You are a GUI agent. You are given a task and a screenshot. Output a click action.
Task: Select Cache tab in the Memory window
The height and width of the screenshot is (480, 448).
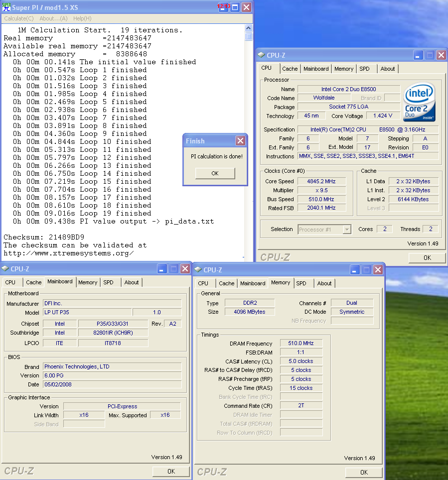(x=226, y=283)
